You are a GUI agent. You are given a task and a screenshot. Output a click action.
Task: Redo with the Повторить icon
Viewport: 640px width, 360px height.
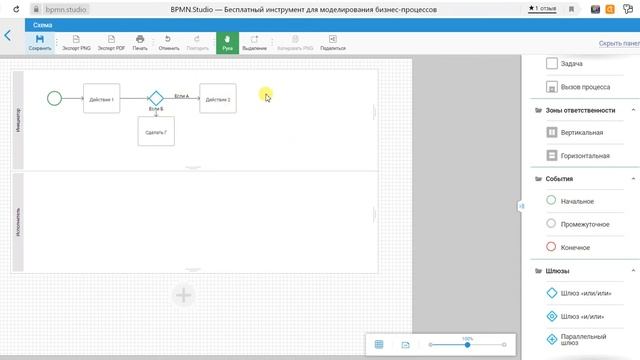tap(198, 43)
